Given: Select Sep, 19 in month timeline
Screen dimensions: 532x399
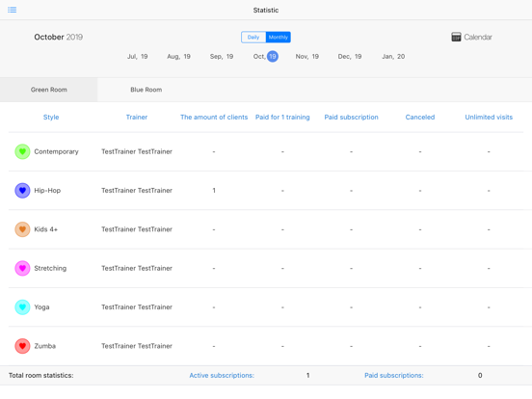Looking at the screenshot, I should pyautogui.click(x=222, y=56).
